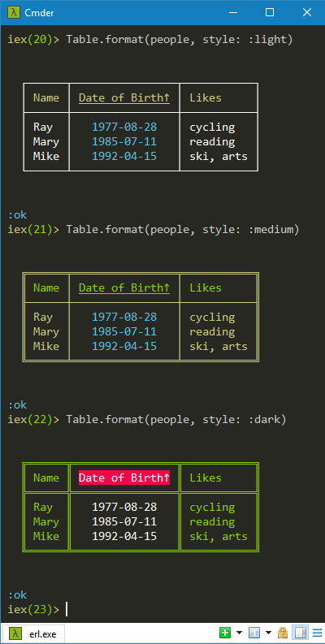Image resolution: width=325 pixels, height=644 pixels.
Task: Click the ':ok' result above iex(21)
Action: (x=17, y=215)
